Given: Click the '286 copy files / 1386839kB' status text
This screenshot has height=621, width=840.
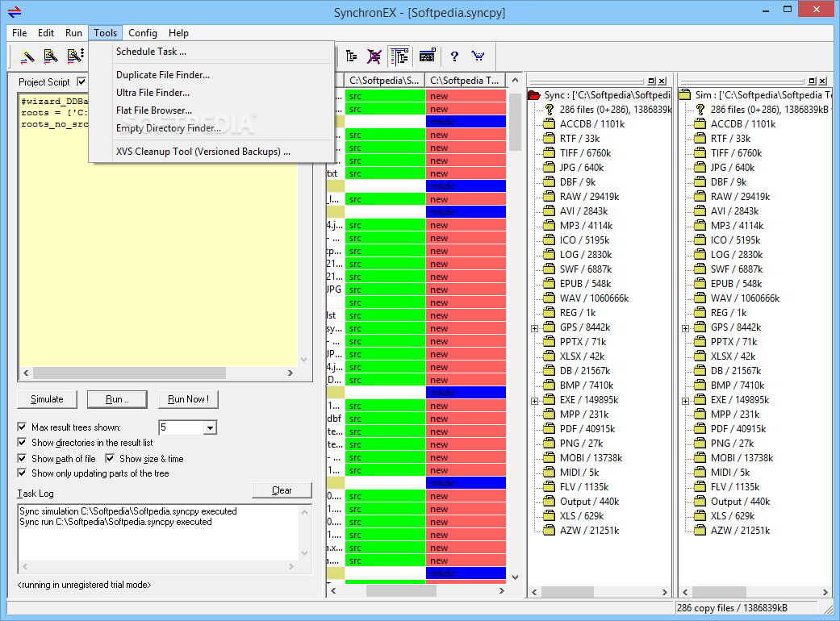Looking at the screenshot, I should [x=732, y=608].
